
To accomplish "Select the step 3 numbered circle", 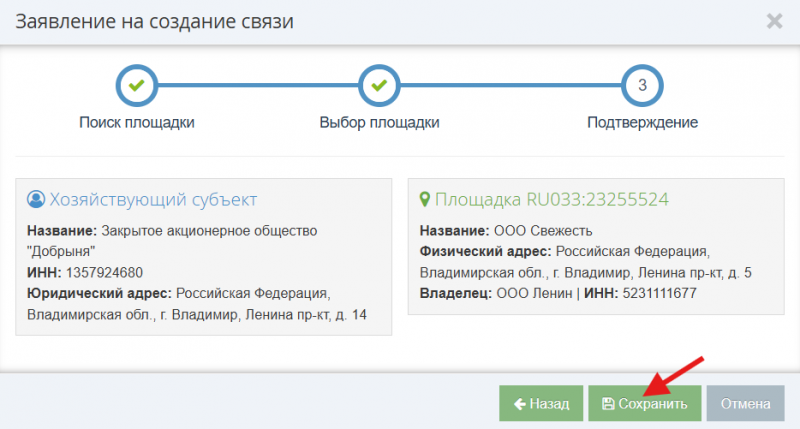I will [x=642, y=86].
